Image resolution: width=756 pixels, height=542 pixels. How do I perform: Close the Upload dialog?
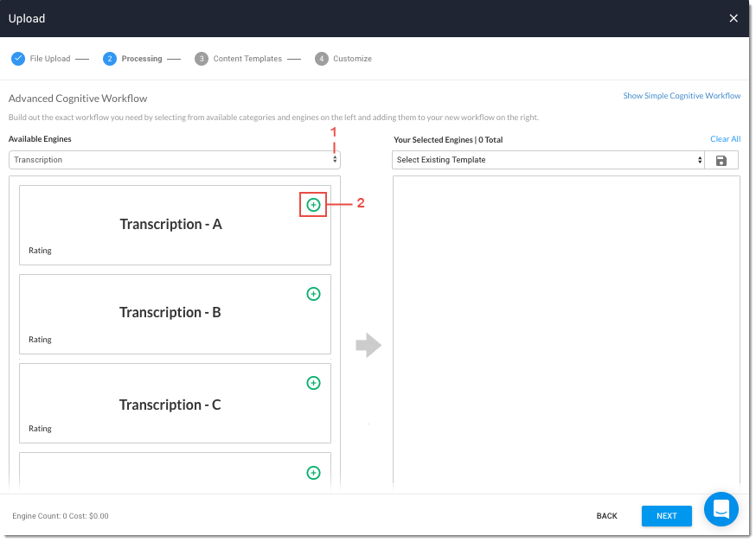pyautogui.click(x=734, y=18)
